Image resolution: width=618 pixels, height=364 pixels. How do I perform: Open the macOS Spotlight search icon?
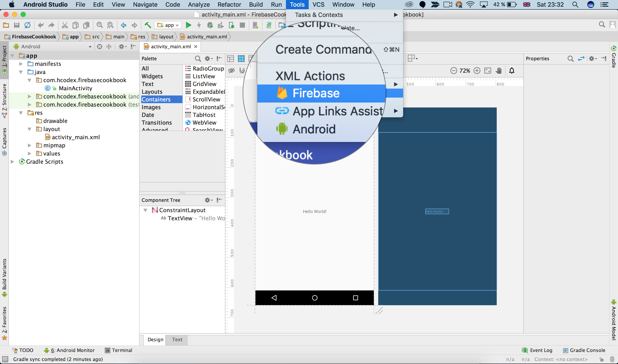575,5
